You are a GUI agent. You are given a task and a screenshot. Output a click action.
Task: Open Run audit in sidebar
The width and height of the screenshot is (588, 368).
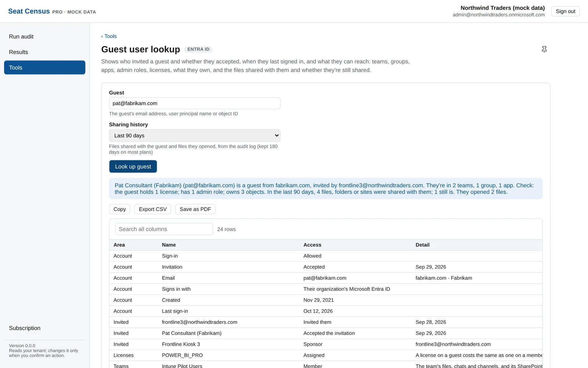44,36
